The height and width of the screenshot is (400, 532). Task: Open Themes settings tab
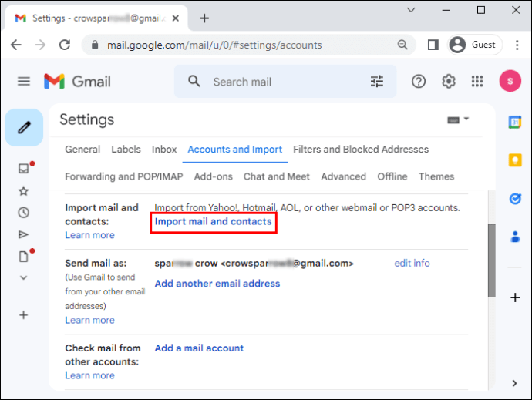pos(436,176)
